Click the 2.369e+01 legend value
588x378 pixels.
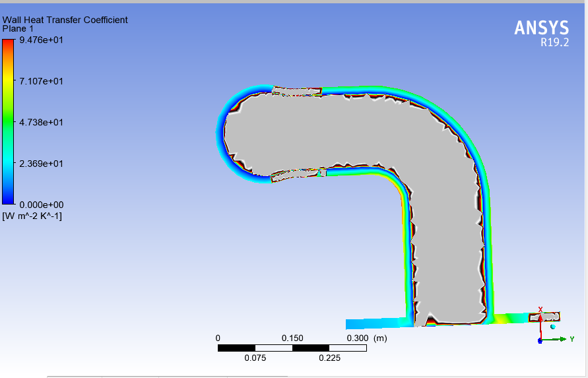click(42, 164)
